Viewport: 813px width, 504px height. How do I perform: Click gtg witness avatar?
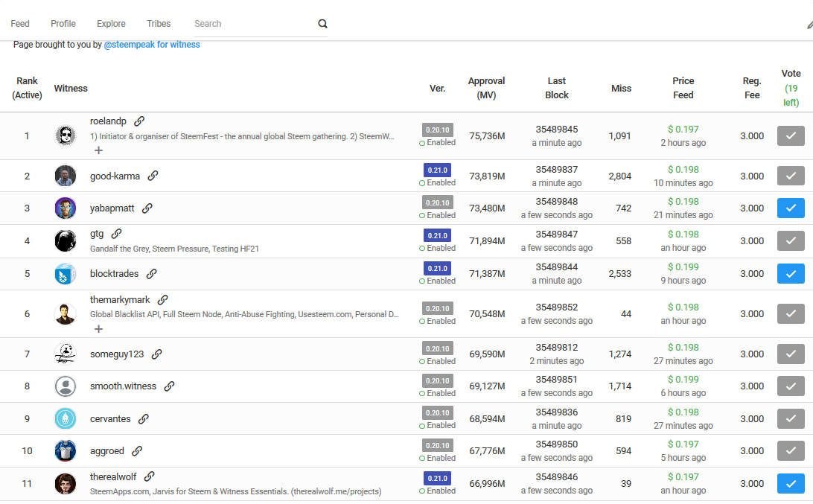pos(66,240)
